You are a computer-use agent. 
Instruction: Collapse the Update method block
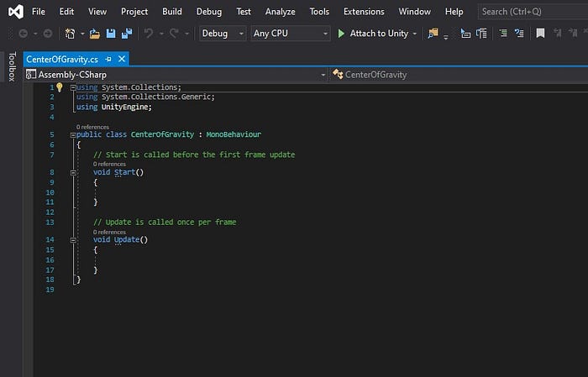pyautogui.click(x=73, y=240)
